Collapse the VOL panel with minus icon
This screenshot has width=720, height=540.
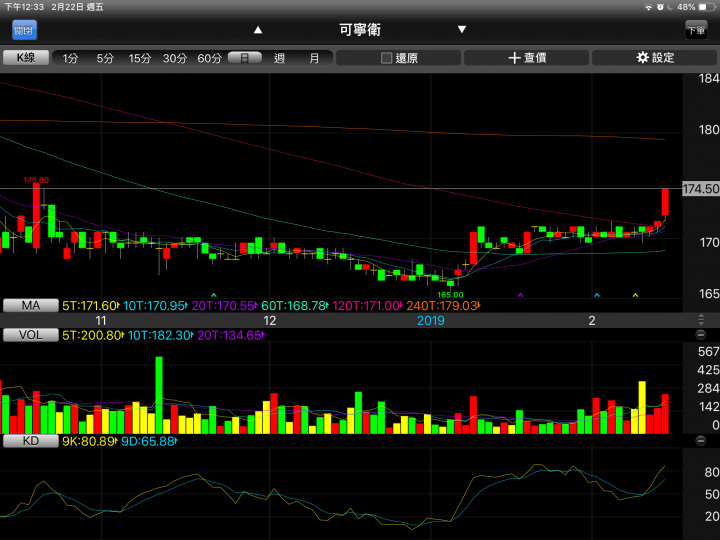click(x=701, y=335)
